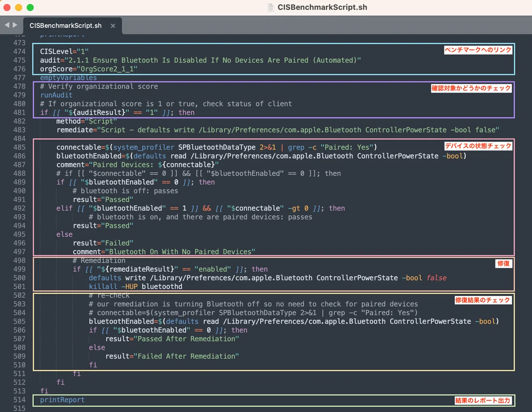
Task: Click the right tab-navigation arrow
Action: click(x=15, y=25)
